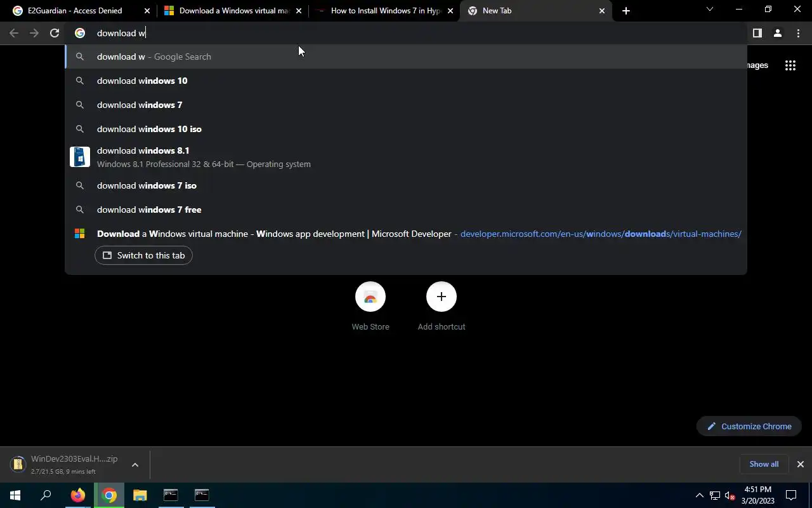Open the Chrome side panel icon
812x508 pixels.
click(x=757, y=33)
